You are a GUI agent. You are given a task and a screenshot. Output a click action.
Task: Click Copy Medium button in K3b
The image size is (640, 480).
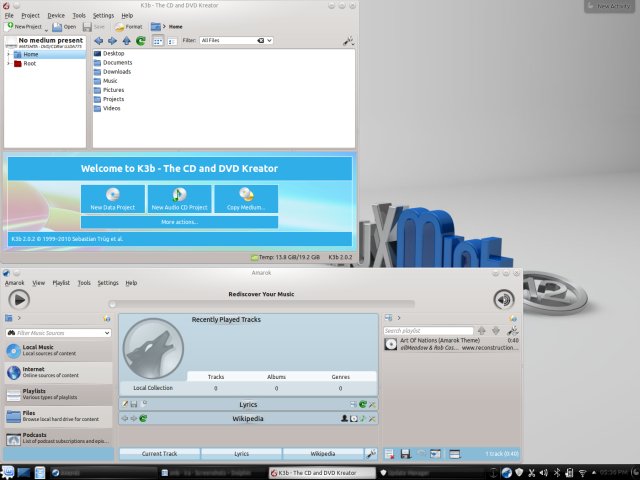246,199
